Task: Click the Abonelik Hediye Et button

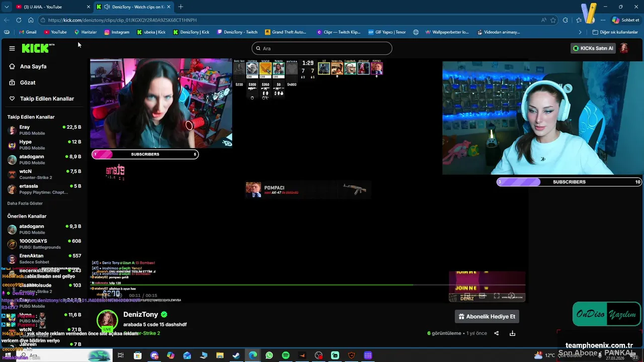Action: (487, 317)
